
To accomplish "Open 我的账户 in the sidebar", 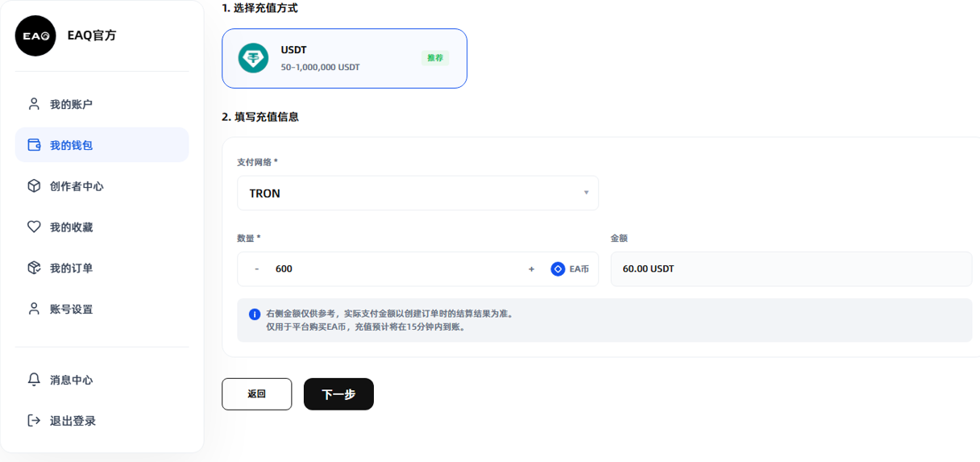I will [x=102, y=104].
